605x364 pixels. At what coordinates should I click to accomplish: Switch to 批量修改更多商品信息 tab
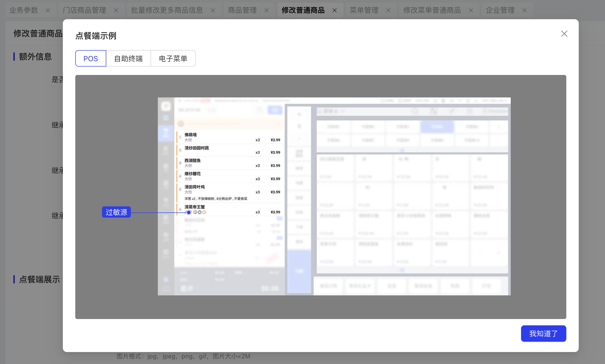pyautogui.click(x=167, y=10)
